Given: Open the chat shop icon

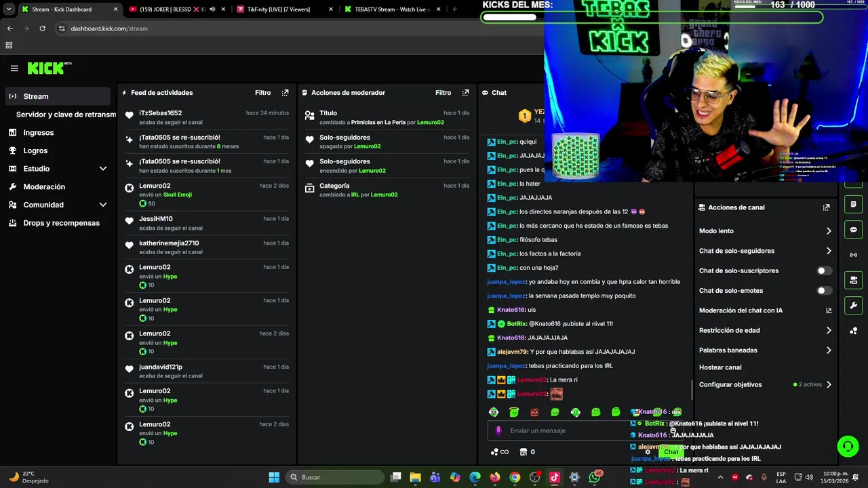Looking at the screenshot, I should pyautogui.click(x=524, y=452).
